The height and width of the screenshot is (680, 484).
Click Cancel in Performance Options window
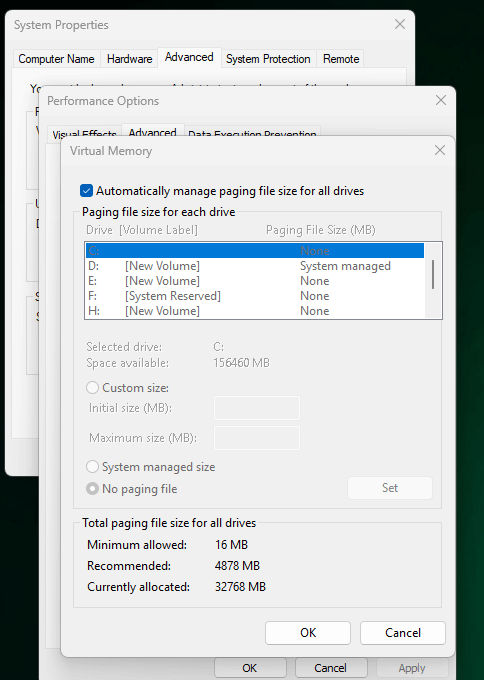pos(330,668)
